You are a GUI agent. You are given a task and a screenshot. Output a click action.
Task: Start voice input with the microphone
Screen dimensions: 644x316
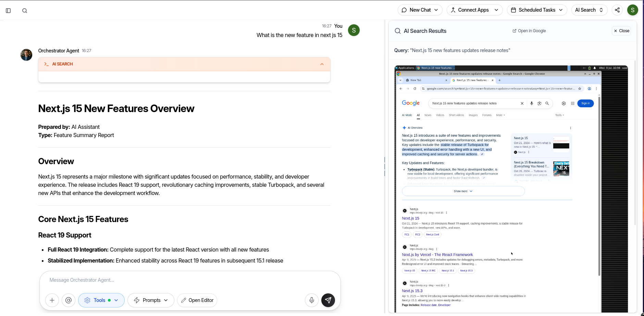pyautogui.click(x=311, y=300)
